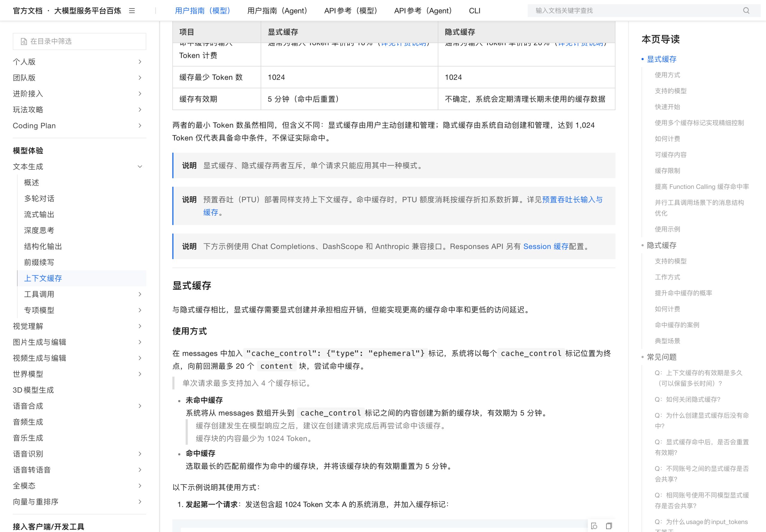Screen dimensions: 766x532
Task: Open the 多轮对话 page
Action: [39, 199]
